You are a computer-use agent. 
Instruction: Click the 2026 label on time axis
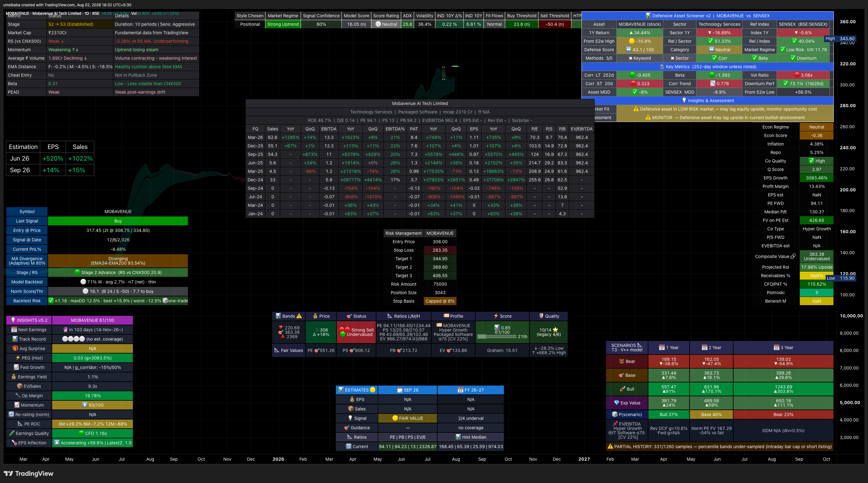point(278,459)
